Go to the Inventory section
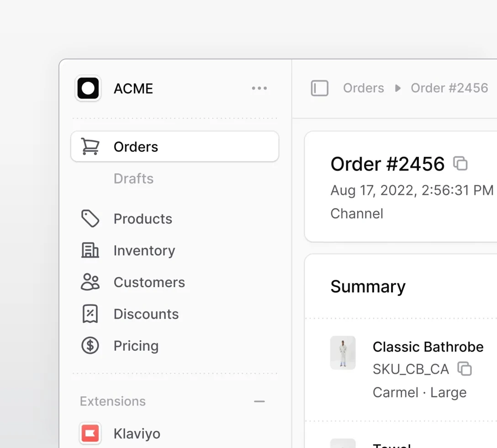The image size is (497, 448). [144, 251]
